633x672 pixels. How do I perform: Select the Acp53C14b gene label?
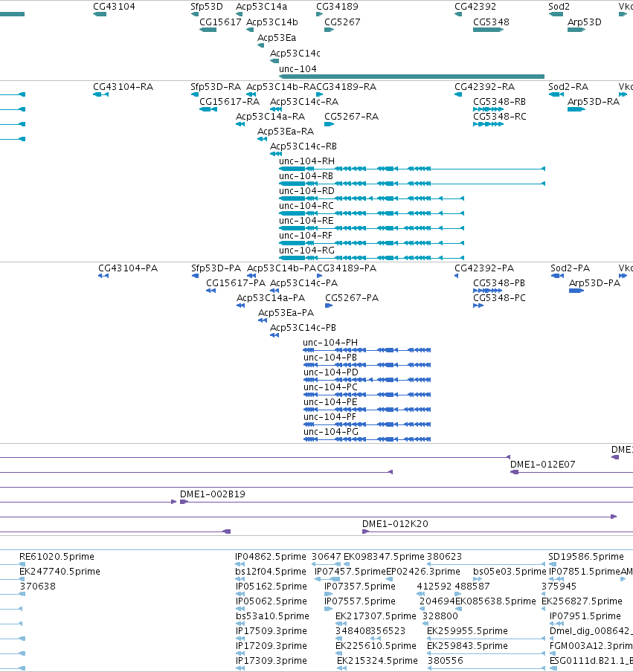[x=272, y=22]
